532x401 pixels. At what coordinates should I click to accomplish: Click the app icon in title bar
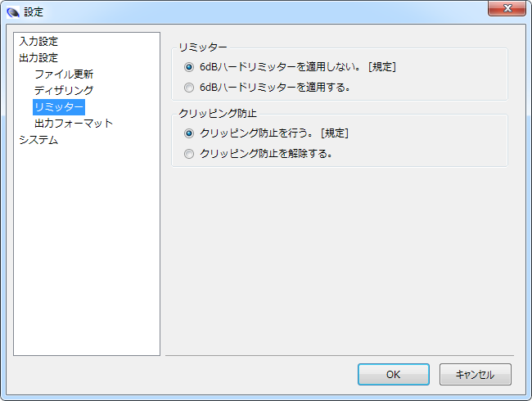[12, 12]
